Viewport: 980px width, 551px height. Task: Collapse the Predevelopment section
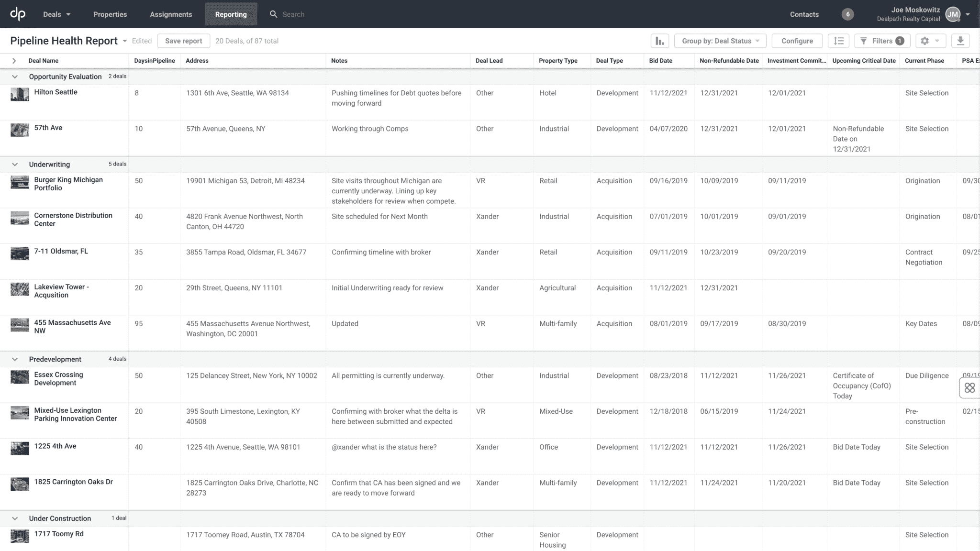coord(15,359)
